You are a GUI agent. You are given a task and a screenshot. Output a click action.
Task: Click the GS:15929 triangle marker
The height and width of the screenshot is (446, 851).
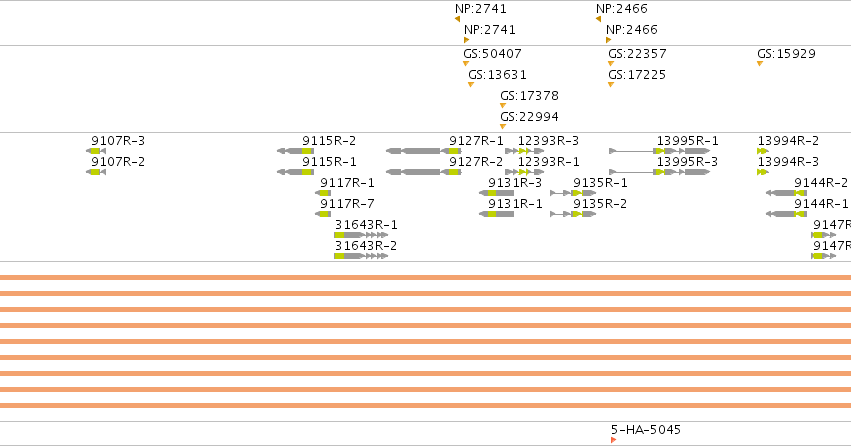tap(760, 63)
